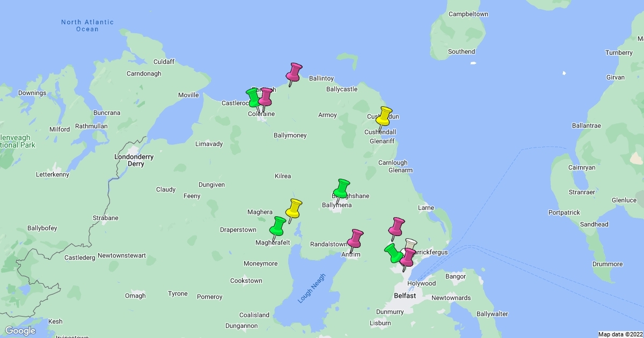This screenshot has width=644, height=338.
Task: Click the Belfast city label
Action: click(405, 296)
